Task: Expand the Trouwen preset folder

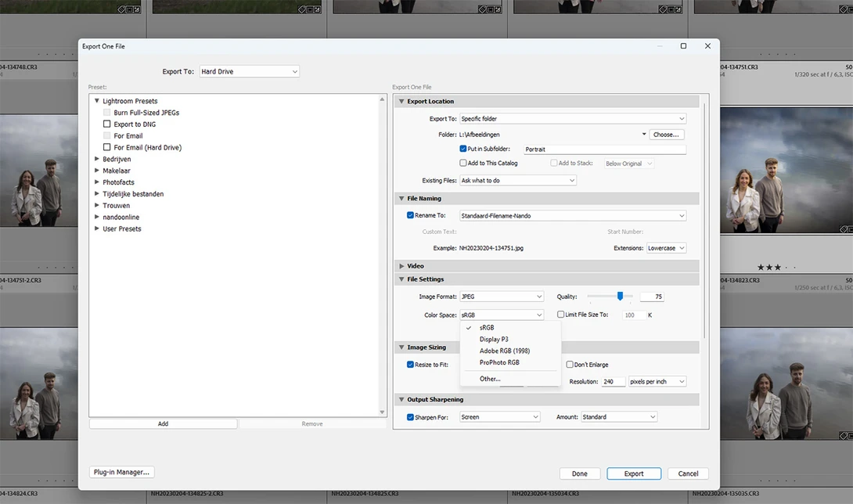Action: pos(97,205)
